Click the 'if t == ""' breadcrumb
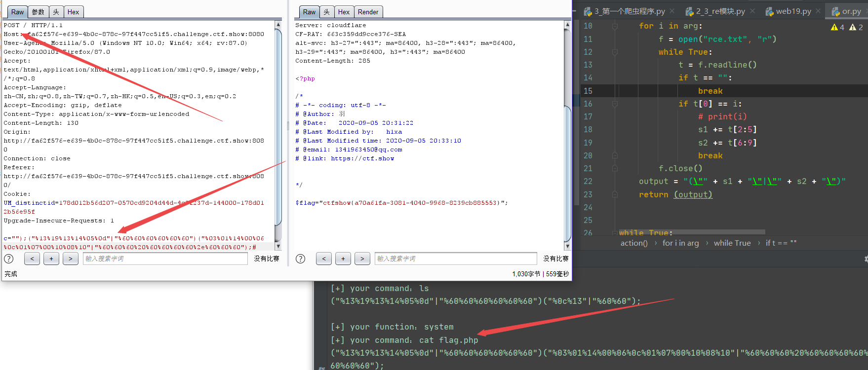This screenshot has width=868, height=370. click(x=781, y=243)
